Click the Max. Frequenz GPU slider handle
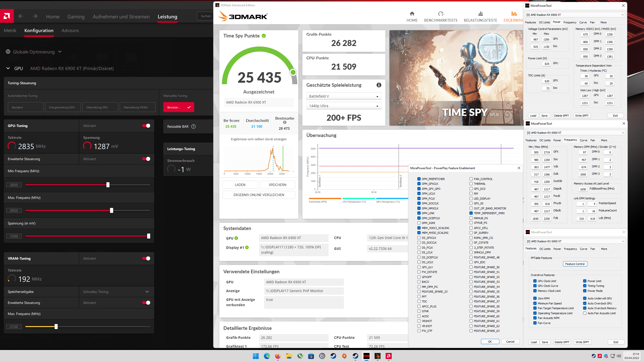This screenshot has width=644, height=362. (x=111, y=210)
